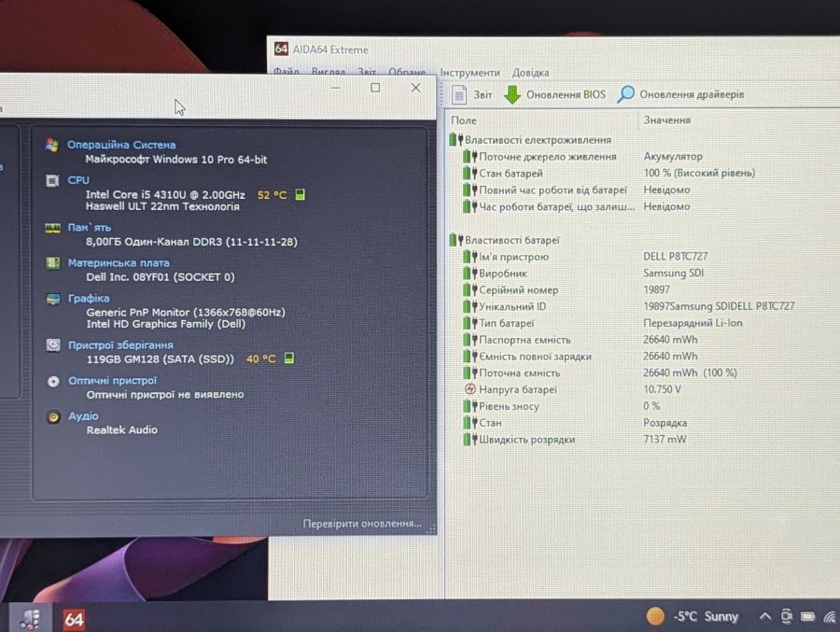Click battery icon beside Унікальний ID

coord(469,306)
